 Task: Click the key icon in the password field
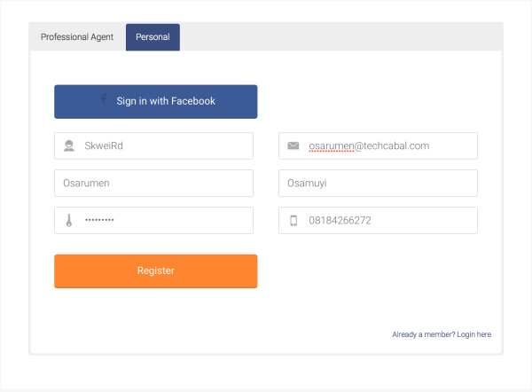pos(68,221)
